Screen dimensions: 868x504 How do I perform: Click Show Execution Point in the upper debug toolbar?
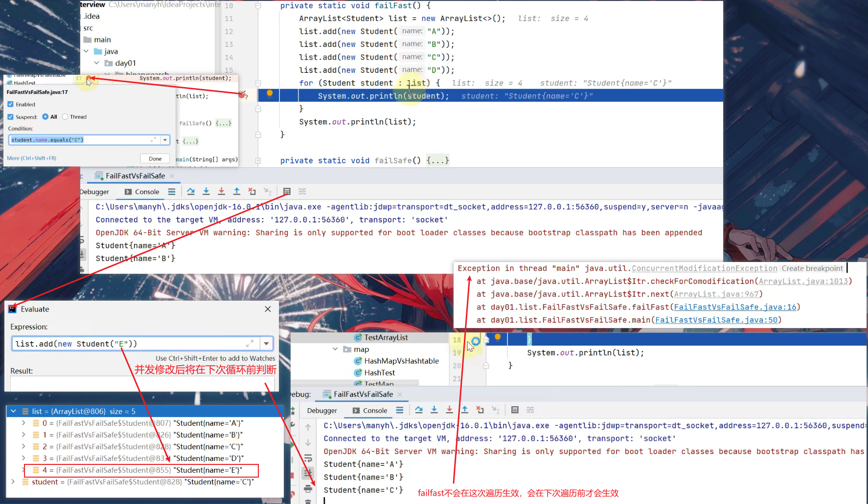click(x=171, y=192)
